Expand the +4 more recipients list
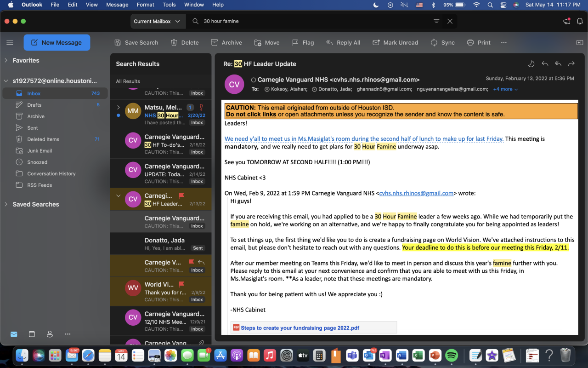 [x=505, y=89]
